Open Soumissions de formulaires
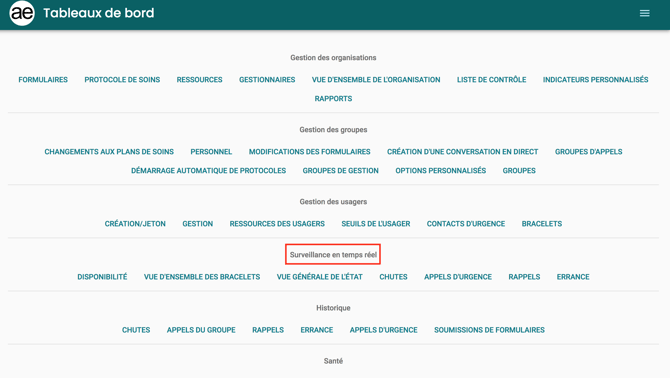 click(489, 330)
